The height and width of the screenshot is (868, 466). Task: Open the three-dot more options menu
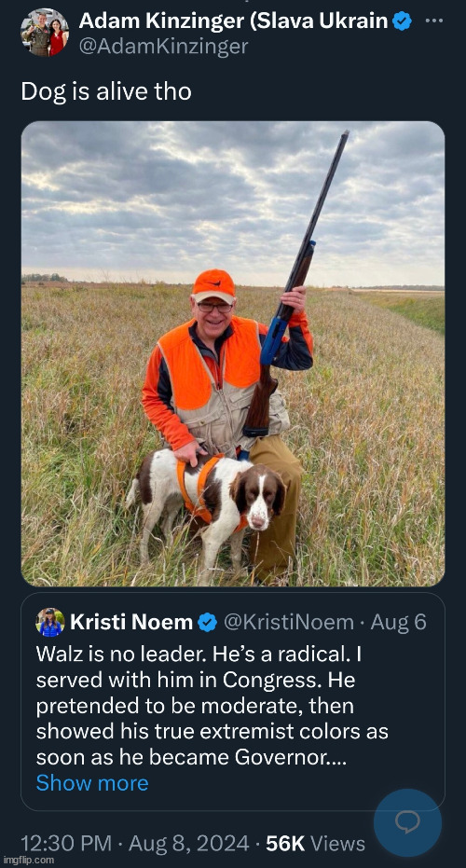434,21
